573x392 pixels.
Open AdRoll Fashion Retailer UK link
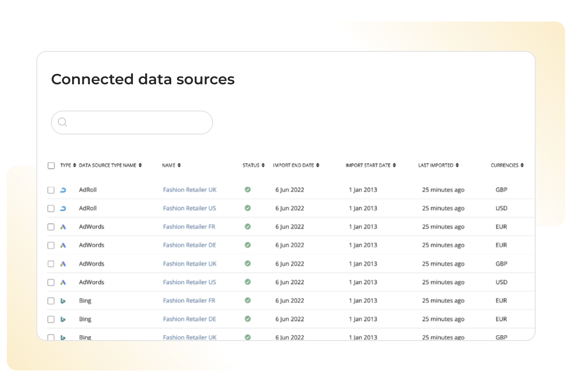click(x=190, y=190)
